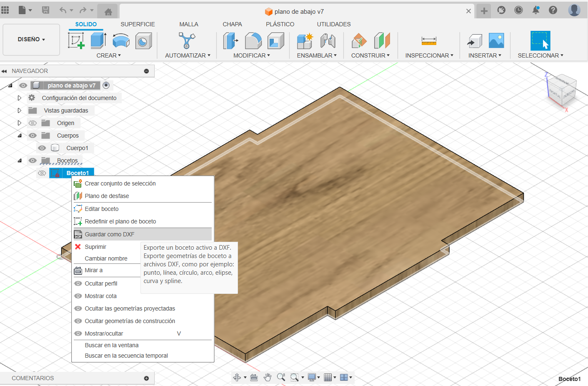Switch to the SUPERFICIE tab

138,24
